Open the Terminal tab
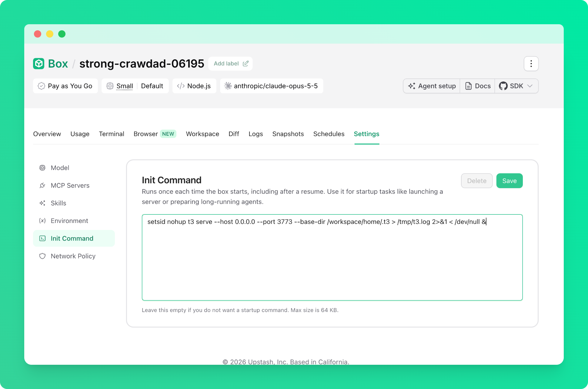The image size is (588, 389). tap(112, 134)
